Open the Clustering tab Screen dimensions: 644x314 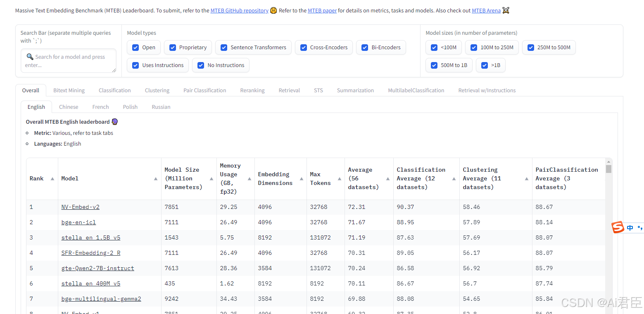point(157,91)
